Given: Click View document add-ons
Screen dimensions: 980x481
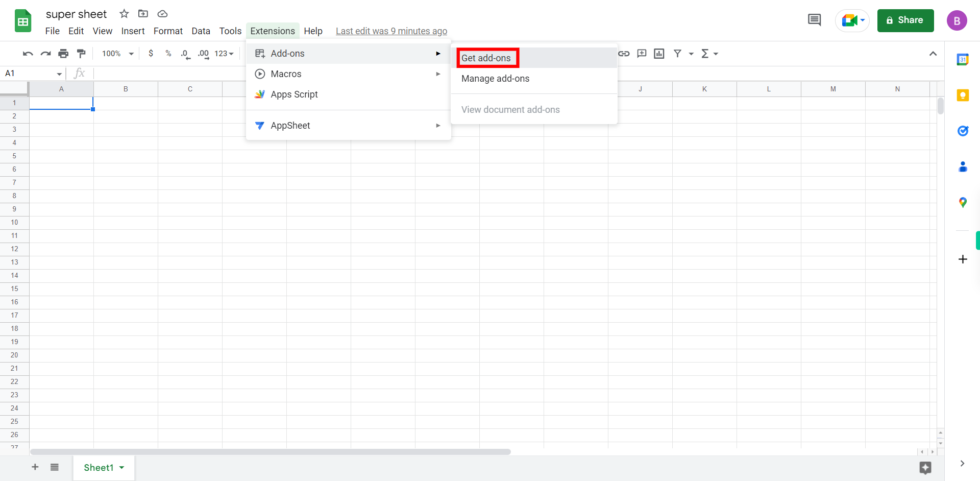Looking at the screenshot, I should [534, 110].
